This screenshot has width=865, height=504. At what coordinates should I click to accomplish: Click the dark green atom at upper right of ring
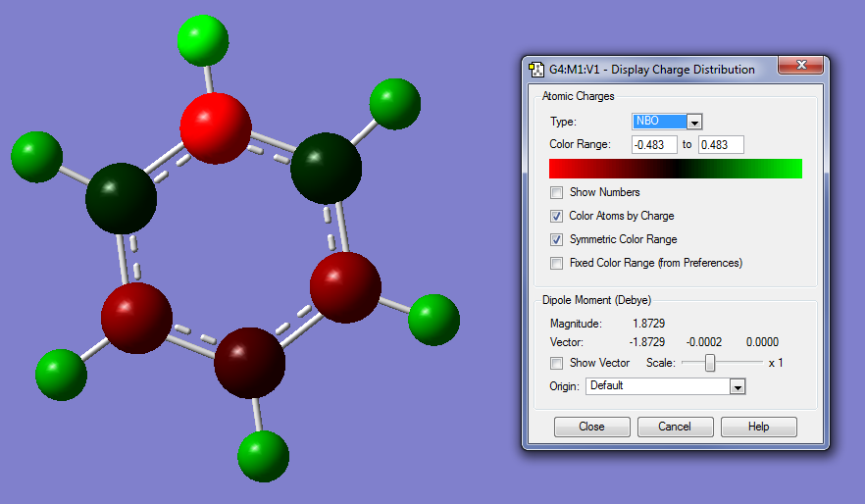[x=326, y=169]
